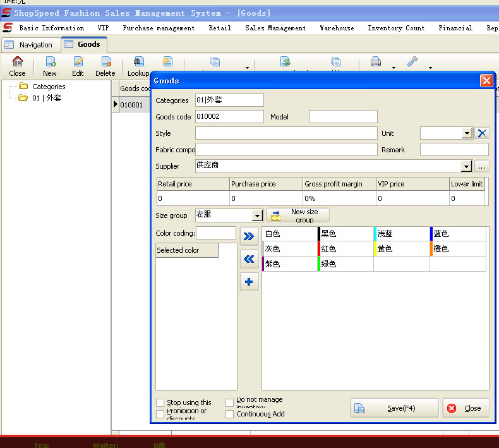Open the Basic Information menu
The height and width of the screenshot is (448, 499).
coord(52,28)
